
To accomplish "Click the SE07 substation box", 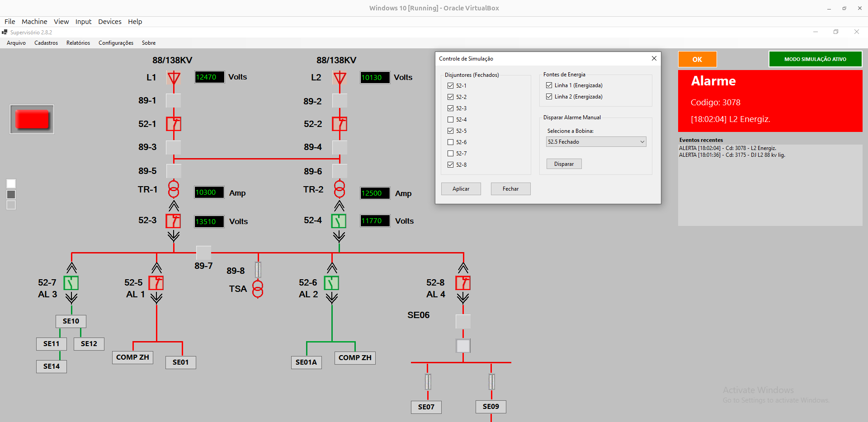I will [x=426, y=407].
